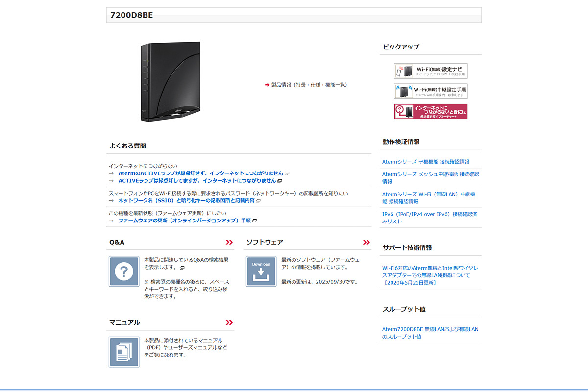Open Atermシリーズ メッシュ中継機能 接続確認情報 link

pyautogui.click(x=430, y=178)
